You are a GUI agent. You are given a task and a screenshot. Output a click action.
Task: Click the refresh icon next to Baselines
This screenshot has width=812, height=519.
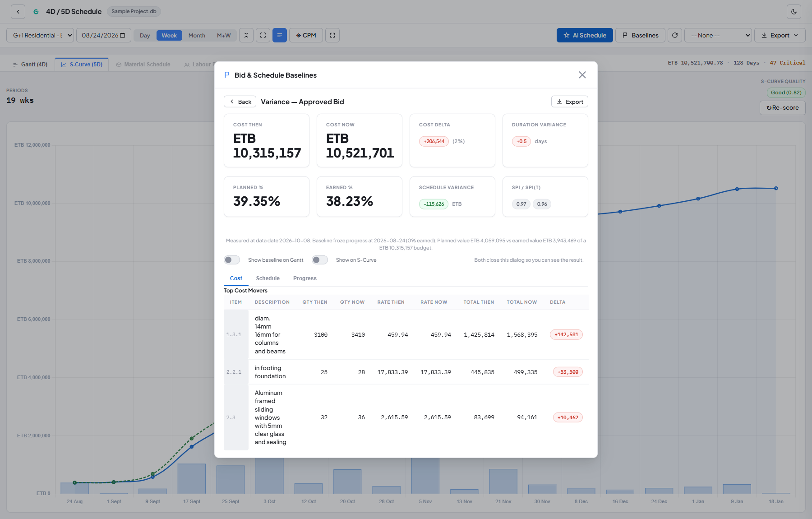[675, 35]
